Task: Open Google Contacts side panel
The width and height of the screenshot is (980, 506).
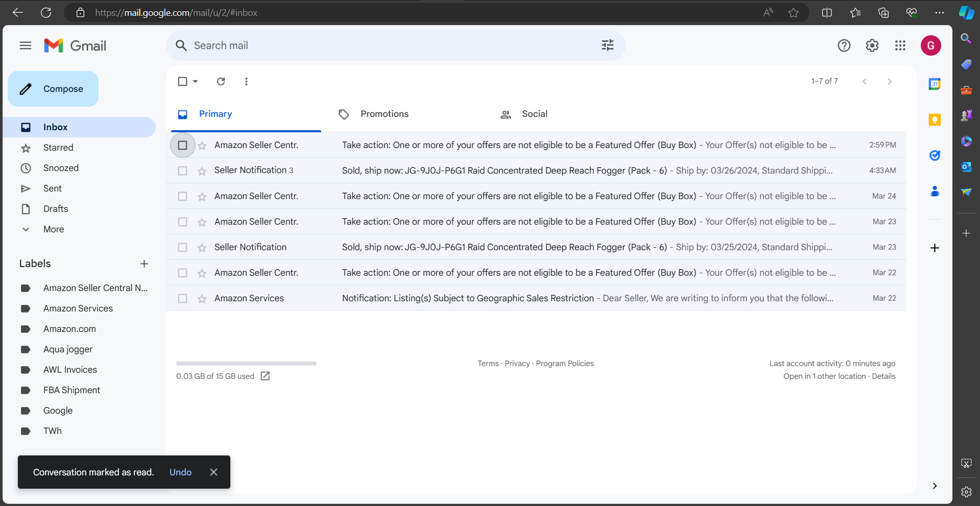Action: (x=935, y=191)
